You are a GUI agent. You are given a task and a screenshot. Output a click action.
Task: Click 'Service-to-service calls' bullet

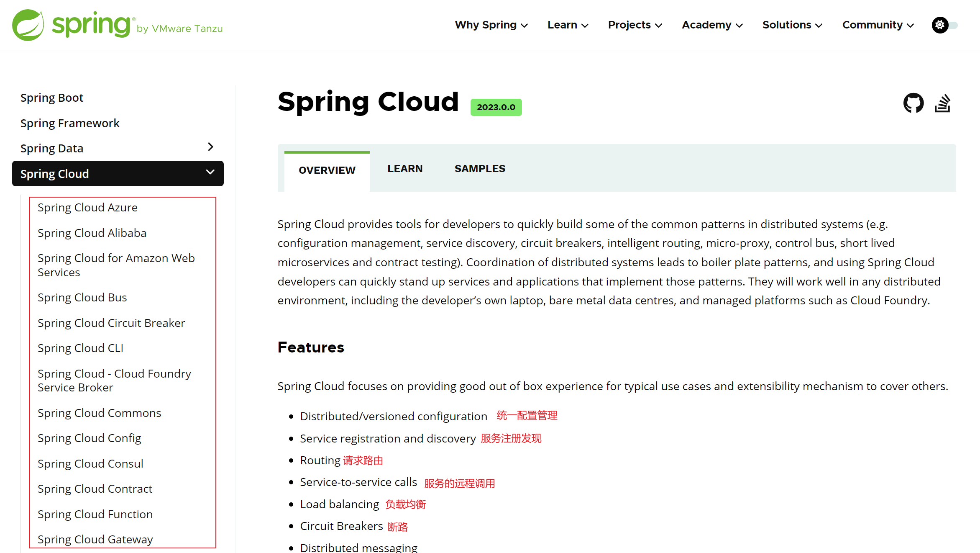pos(358,482)
